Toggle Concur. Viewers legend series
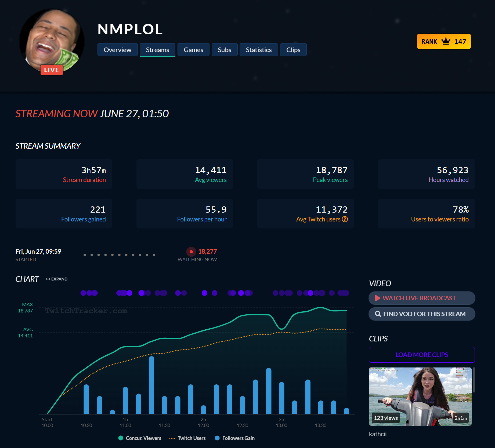495x448 pixels. [140, 438]
